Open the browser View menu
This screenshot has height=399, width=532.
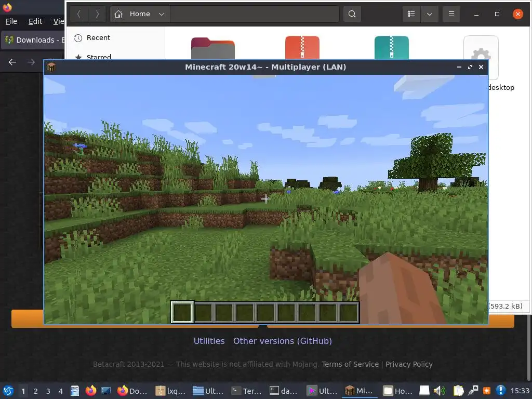tap(58, 21)
